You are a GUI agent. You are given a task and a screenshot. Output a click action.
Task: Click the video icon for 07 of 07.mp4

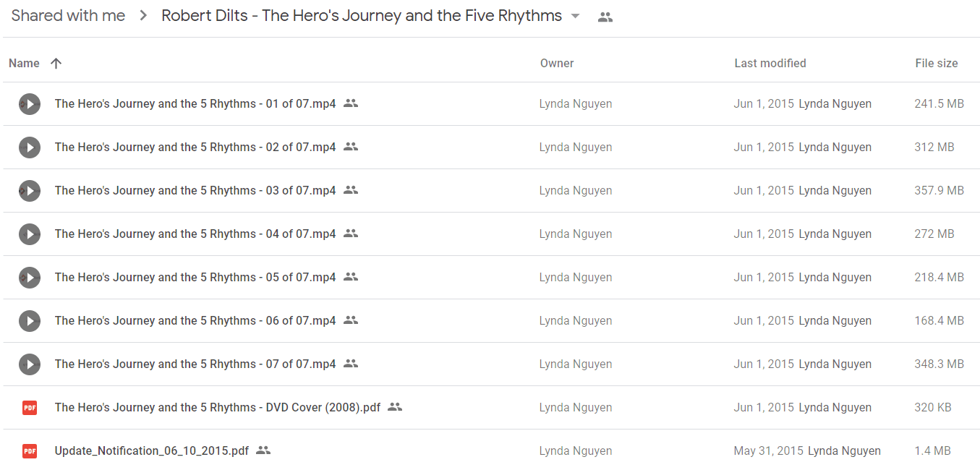click(29, 364)
